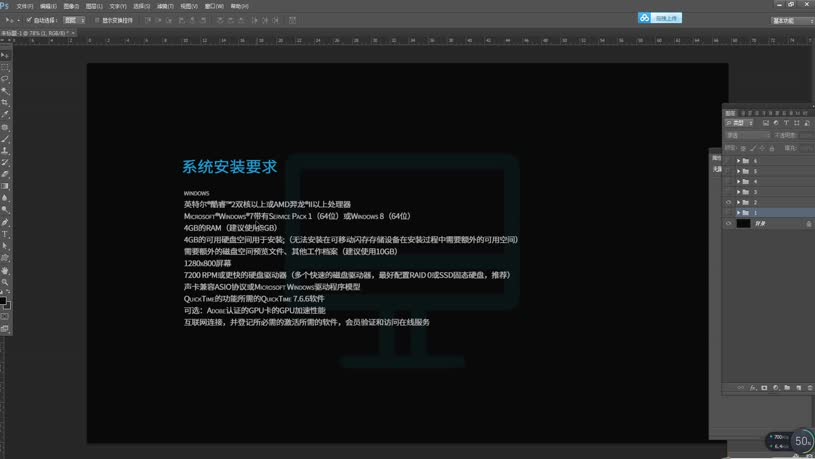Select the Hand tool
Image resolution: width=815 pixels, height=459 pixels.
5,270
